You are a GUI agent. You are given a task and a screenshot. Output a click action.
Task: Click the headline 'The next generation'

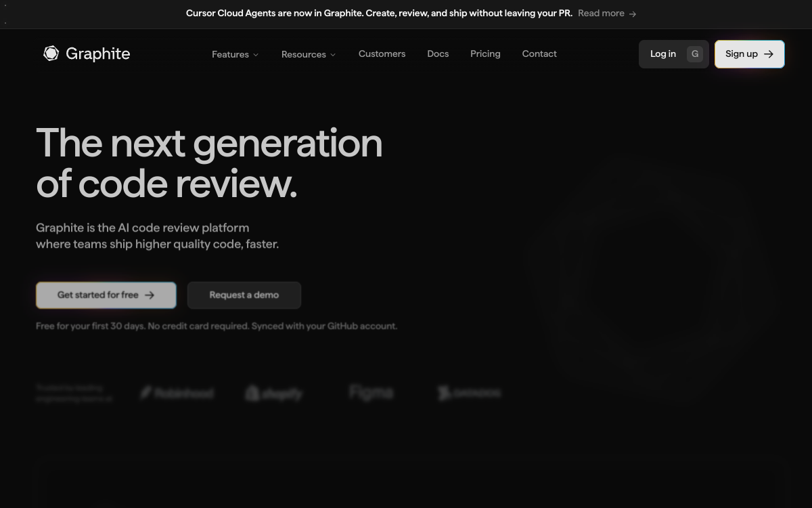tap(209, 143)
